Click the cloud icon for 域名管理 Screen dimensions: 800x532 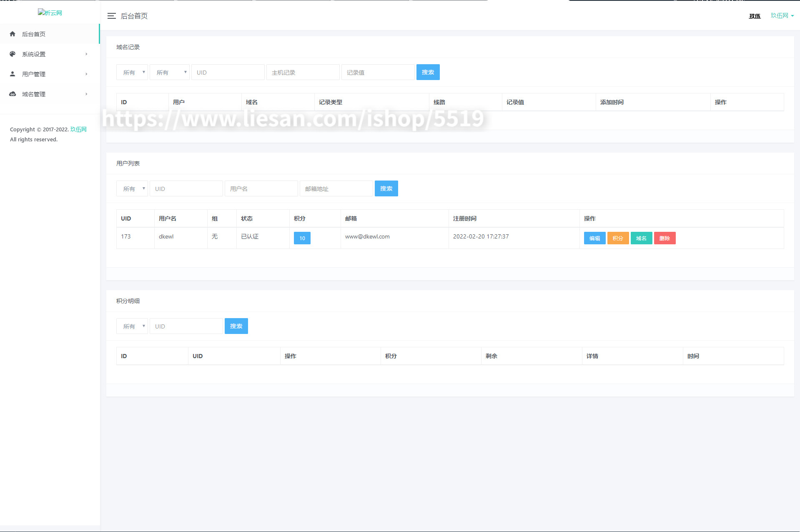pyautogui.click(x=13, y=94)
